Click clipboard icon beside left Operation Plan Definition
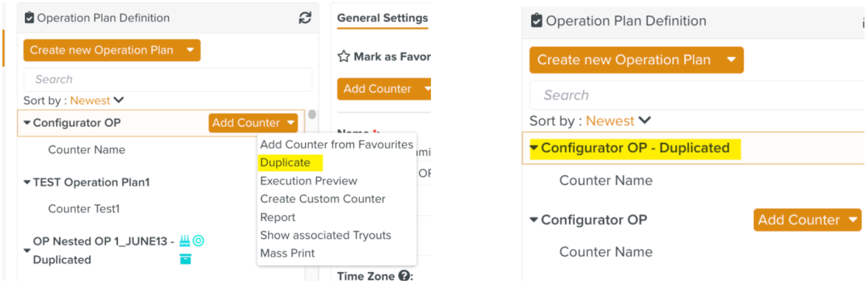This screenshot has height=282, width=868. tap(29, 18)
